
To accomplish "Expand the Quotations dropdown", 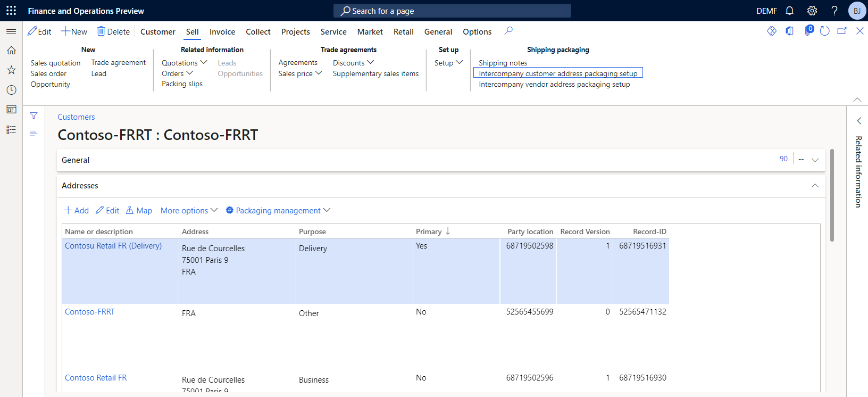I will (184, 63).
